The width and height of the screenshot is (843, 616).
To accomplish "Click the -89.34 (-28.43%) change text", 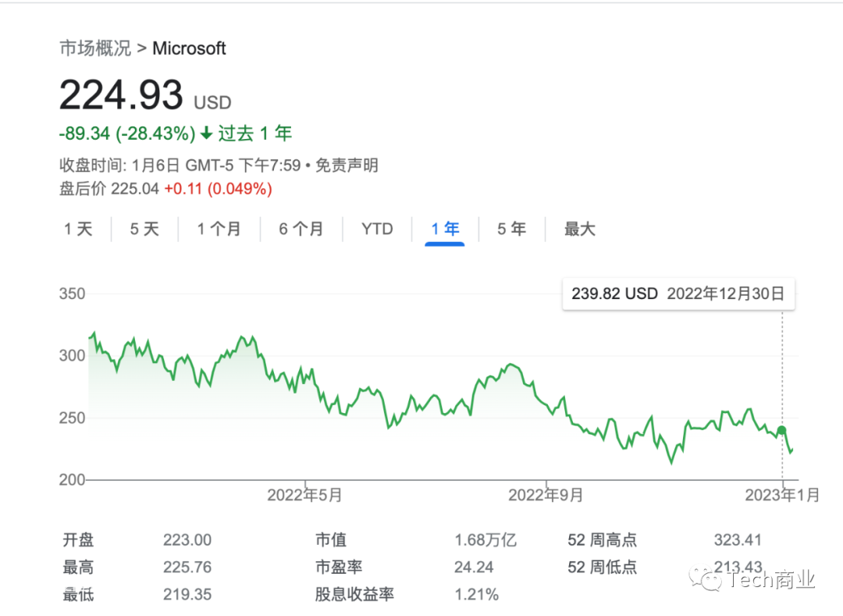I will click(127, 134).
